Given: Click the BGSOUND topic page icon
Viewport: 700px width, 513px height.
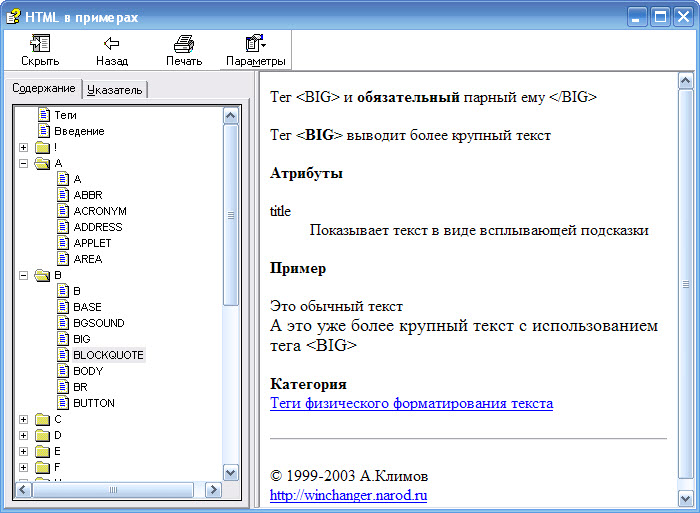Looking at the screenshot, I should tap(62, 323).
